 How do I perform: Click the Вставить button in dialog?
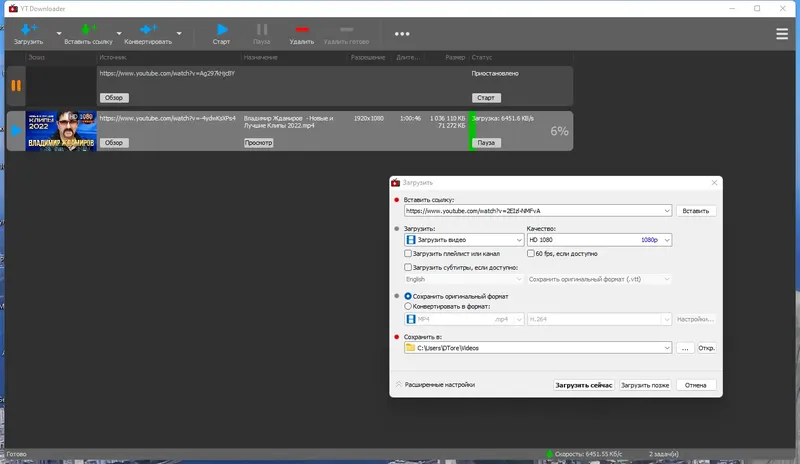point(695,211)
